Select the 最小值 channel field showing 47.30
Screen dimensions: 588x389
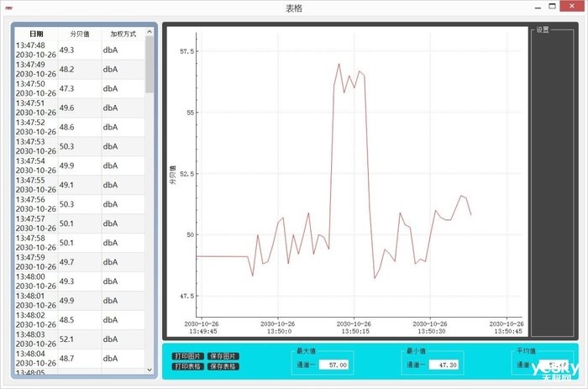click(x=444, y=365)
